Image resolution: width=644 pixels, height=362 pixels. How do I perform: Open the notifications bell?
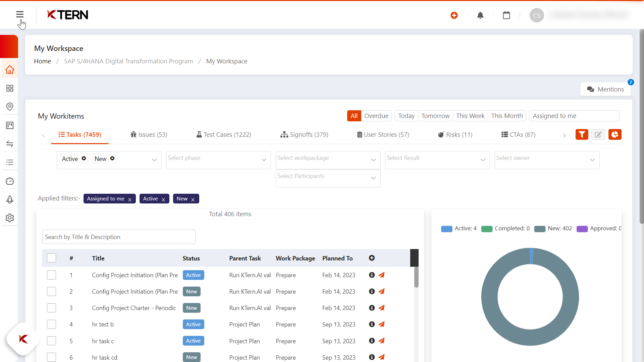480,15
